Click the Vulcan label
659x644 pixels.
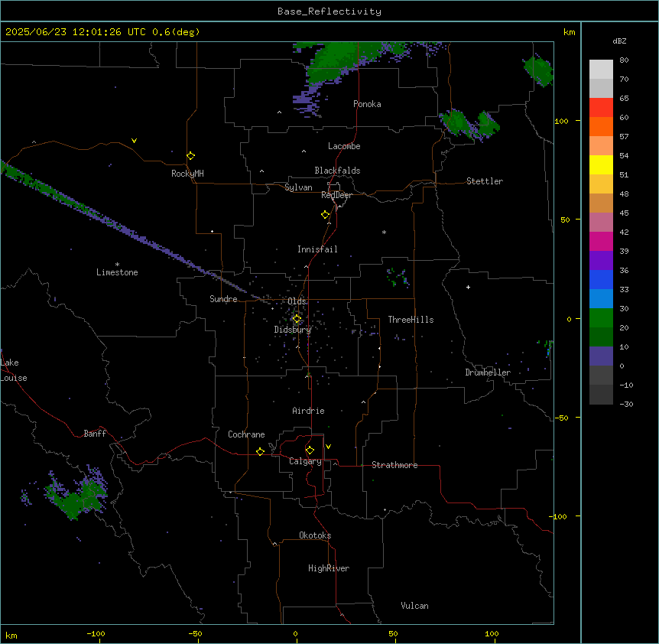(x=415, y=606)
